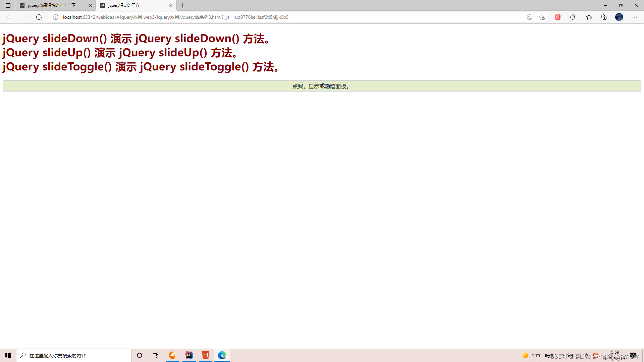Open the Windows Start menu
644x362 pixels.
(x=8, y=355)
